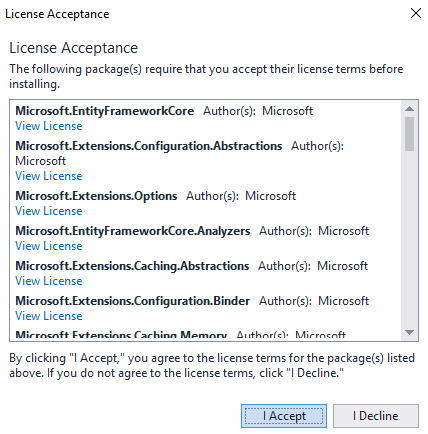The width and height of the screenshot is (428, 434).
Task: Select the Microsoft.Extensions.Caching.Abstractions package name
Action: pos(132,266)
